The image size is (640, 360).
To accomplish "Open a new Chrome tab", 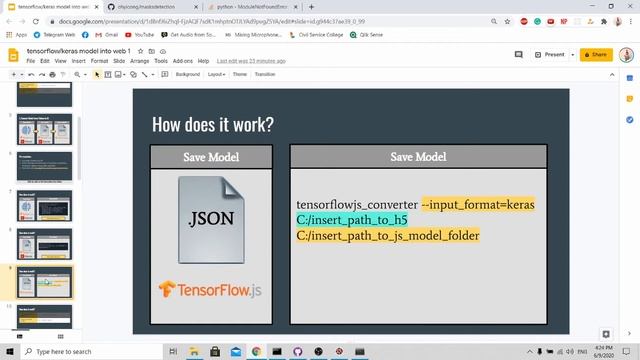I will point(311,7).
